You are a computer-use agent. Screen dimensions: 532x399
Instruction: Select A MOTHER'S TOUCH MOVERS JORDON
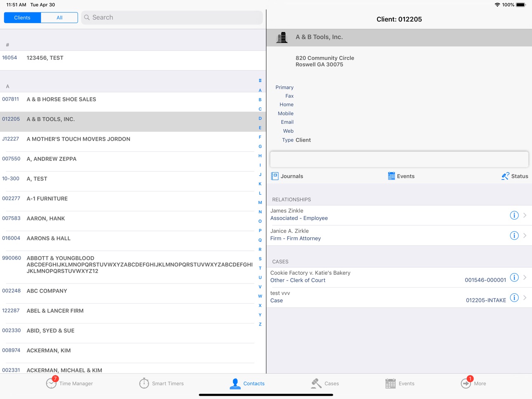[133, 142]
